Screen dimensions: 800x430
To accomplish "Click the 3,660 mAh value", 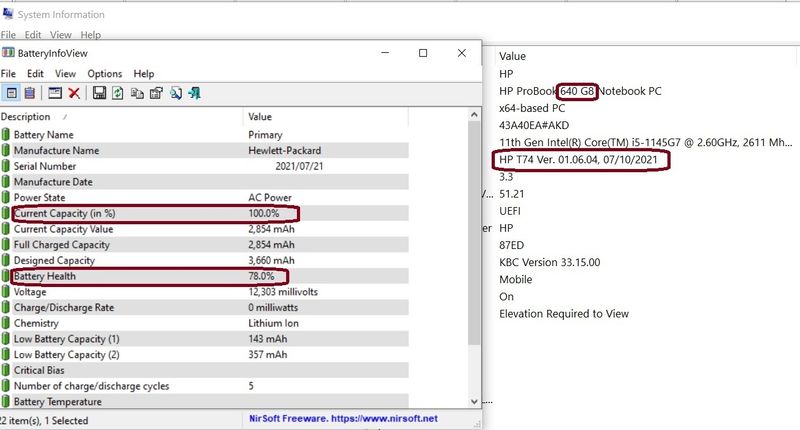I will [271, 261].
